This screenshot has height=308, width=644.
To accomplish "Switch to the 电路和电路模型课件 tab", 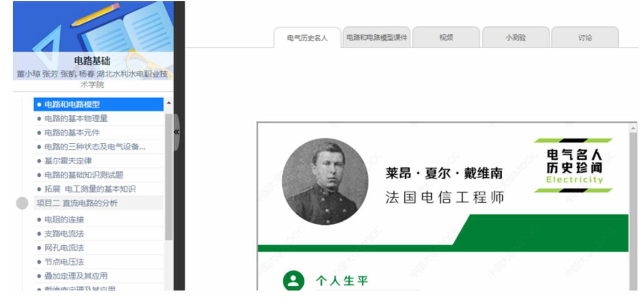I will (x=376, y=38).
